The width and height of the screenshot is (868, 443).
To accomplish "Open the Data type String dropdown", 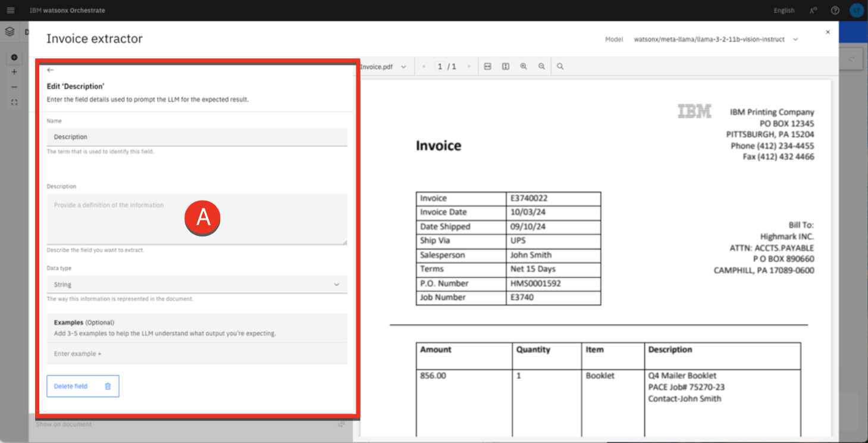I will pos(197,285).
